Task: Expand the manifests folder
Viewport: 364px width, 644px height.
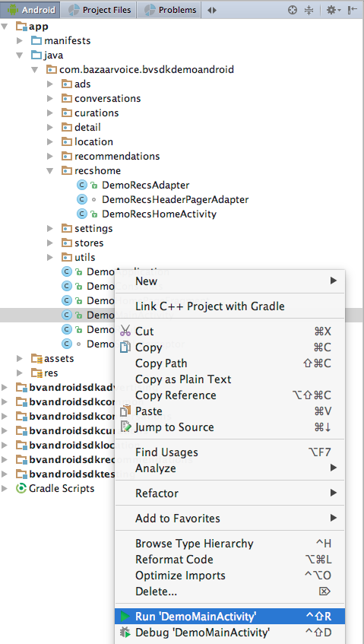Action: coord(20,40)
